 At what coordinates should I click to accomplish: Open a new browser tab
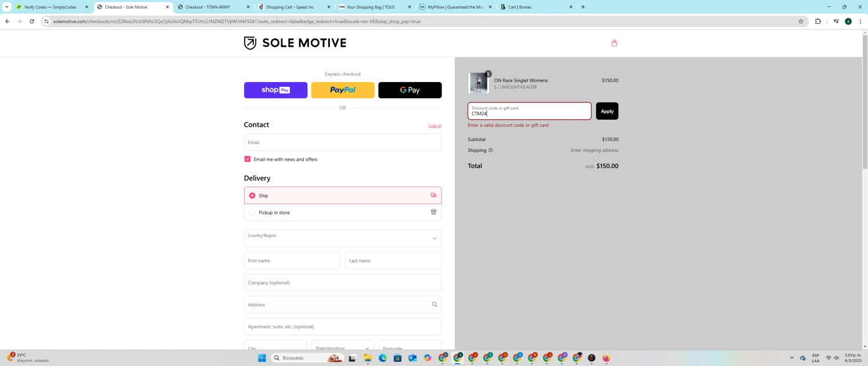[x=583, y=7]
